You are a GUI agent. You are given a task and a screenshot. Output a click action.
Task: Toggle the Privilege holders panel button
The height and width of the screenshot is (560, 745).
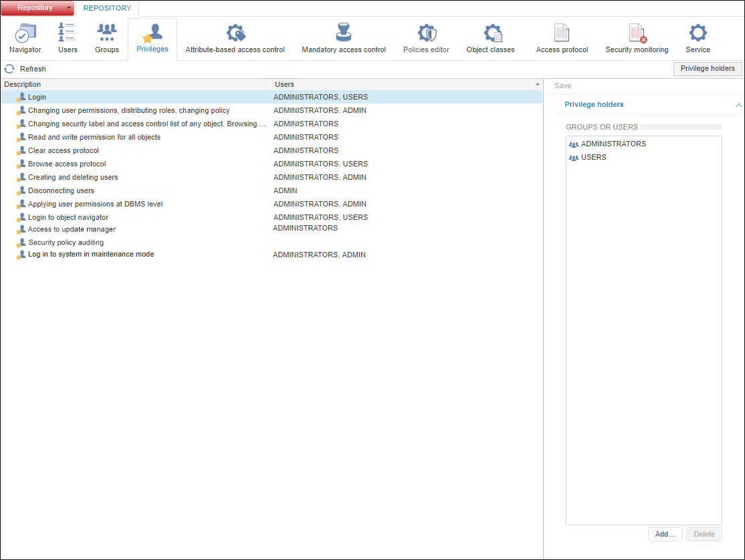(x=708, y=69)
